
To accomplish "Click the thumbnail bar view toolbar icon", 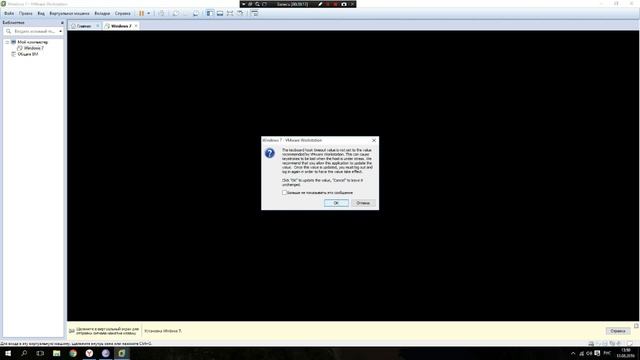I will (220, 13).
